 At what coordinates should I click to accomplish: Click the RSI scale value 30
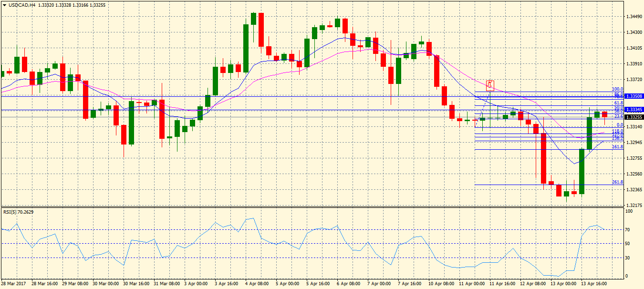[627, 258]
